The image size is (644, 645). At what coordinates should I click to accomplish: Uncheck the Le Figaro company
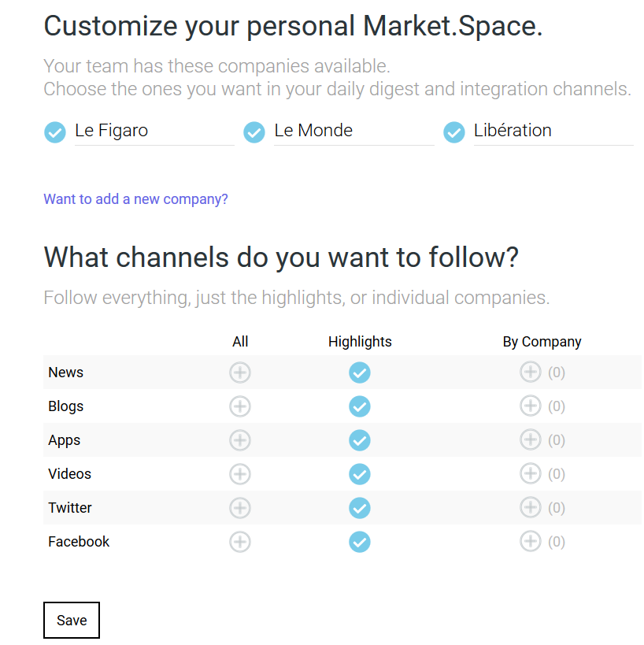55,132
